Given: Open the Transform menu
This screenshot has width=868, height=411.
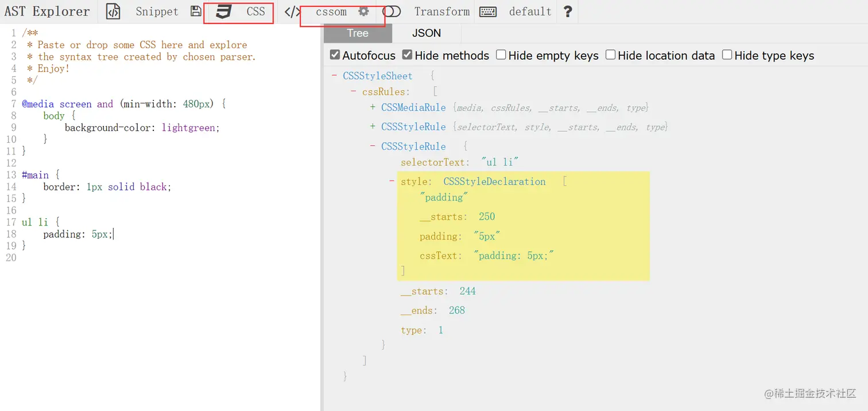Looking at the screenshot, I should pyautogui.click(x=441, y=11).
